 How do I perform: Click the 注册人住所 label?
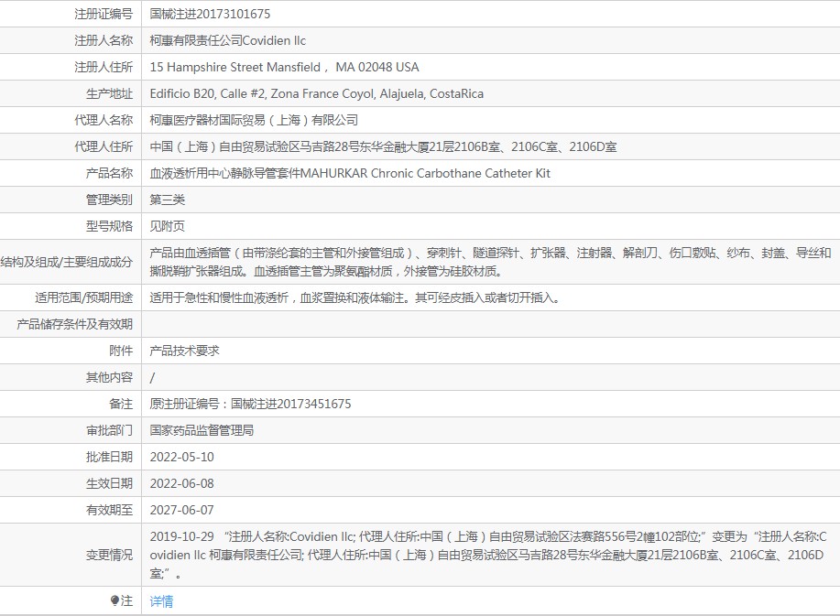point(104,67)
